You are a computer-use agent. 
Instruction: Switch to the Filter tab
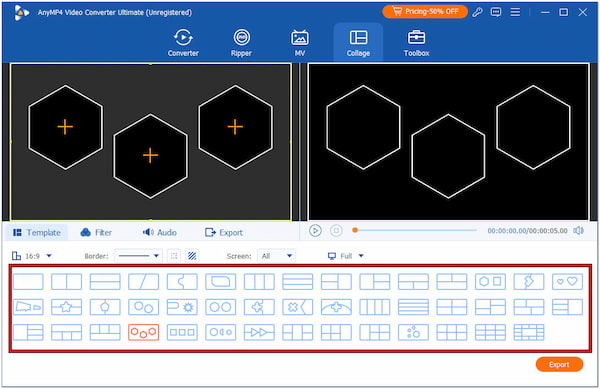click(x=96, y=233)
